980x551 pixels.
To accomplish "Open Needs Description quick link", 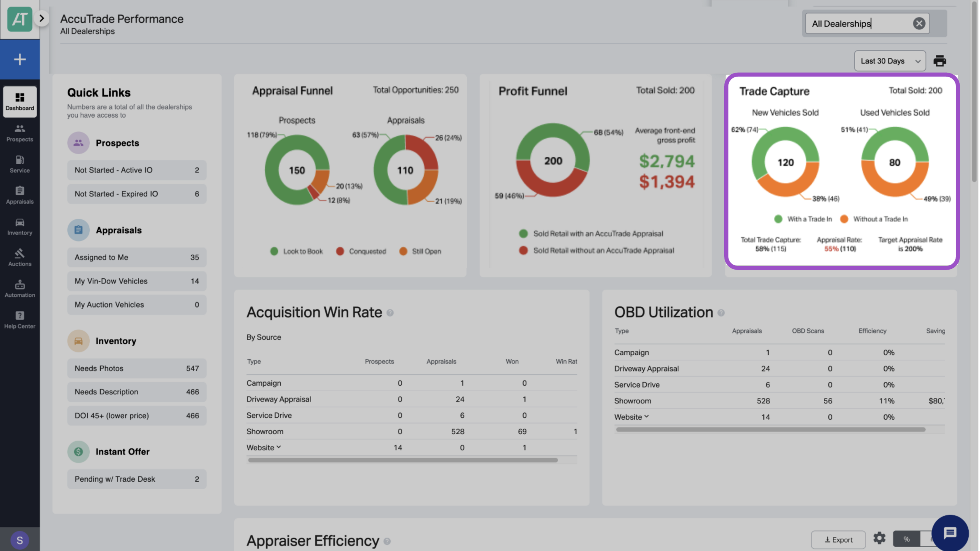I will point(137,392).
